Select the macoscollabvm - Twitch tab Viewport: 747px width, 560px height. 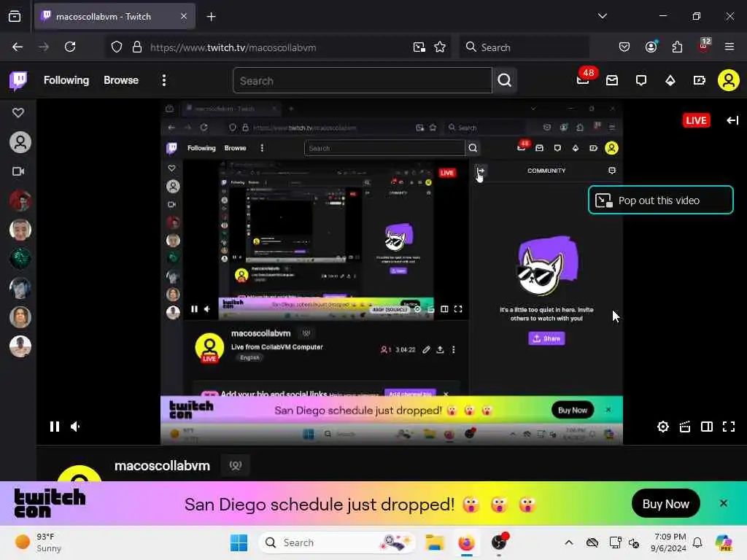(x=115, y=17)
